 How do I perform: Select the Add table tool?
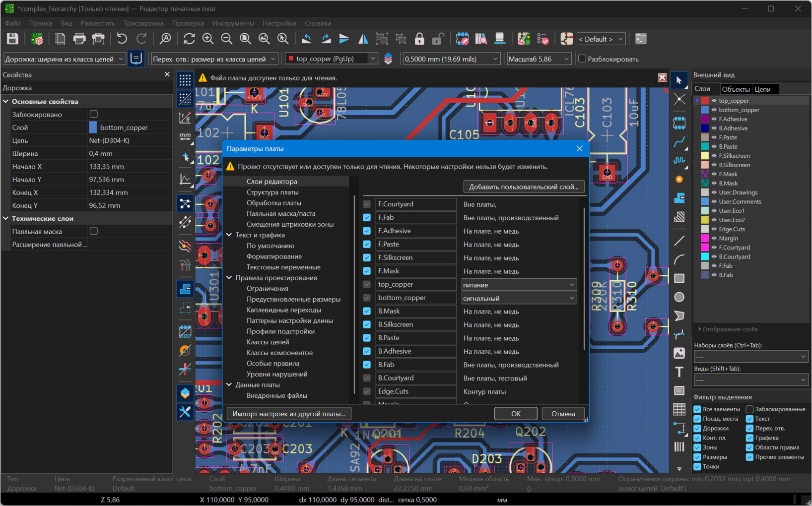(x=679, y=409)
